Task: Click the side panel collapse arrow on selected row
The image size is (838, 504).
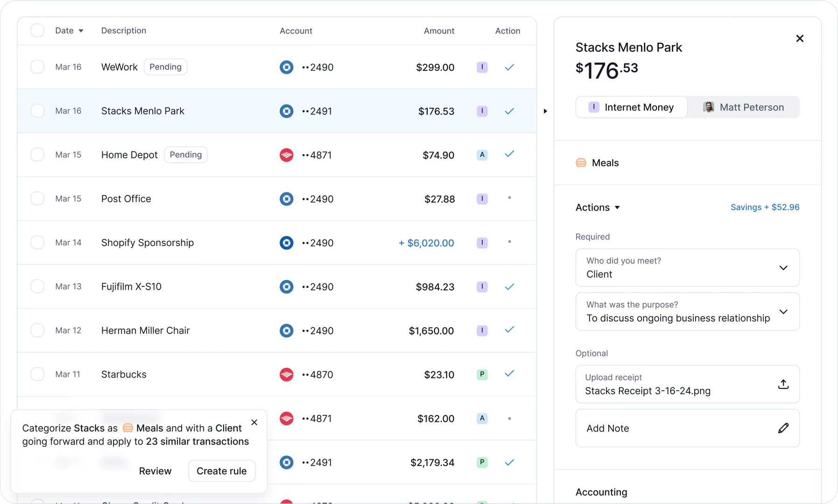Action: [545, 111]
